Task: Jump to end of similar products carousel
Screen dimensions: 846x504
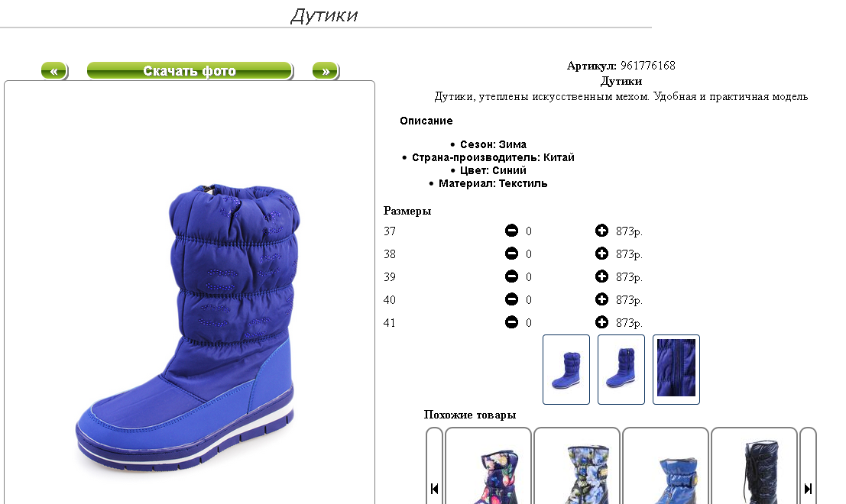Action: coord(808,489)
